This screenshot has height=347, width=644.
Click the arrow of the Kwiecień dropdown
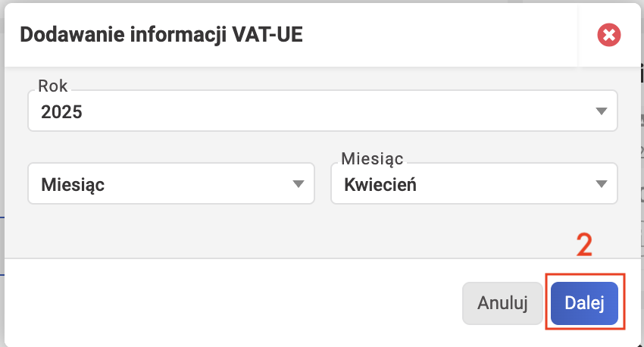tap(602, 184)
